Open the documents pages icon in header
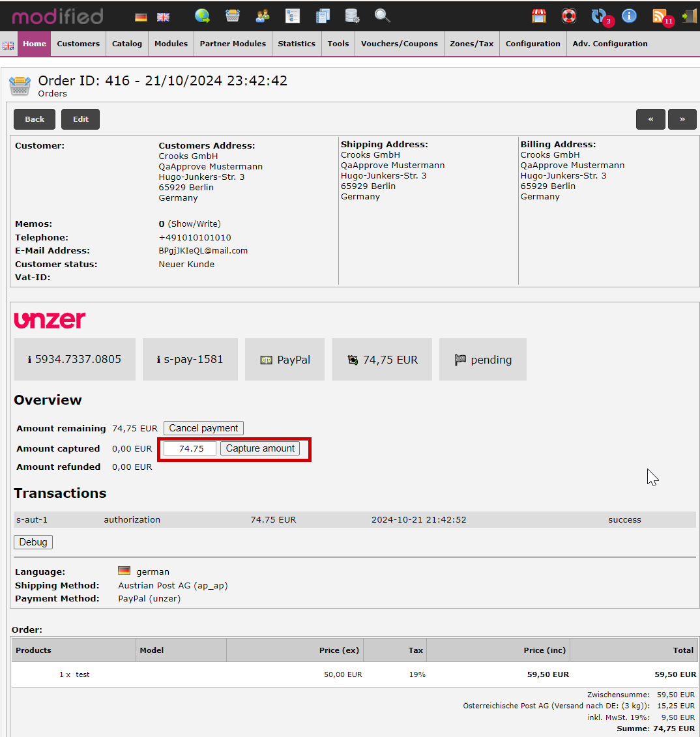This screenshot has height=737, width=700. (323, 16)
